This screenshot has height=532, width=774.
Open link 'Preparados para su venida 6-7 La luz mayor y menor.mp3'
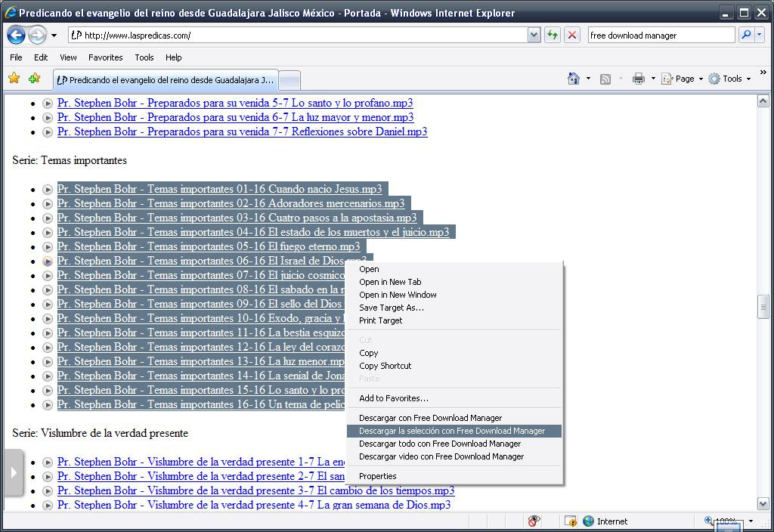236,117
